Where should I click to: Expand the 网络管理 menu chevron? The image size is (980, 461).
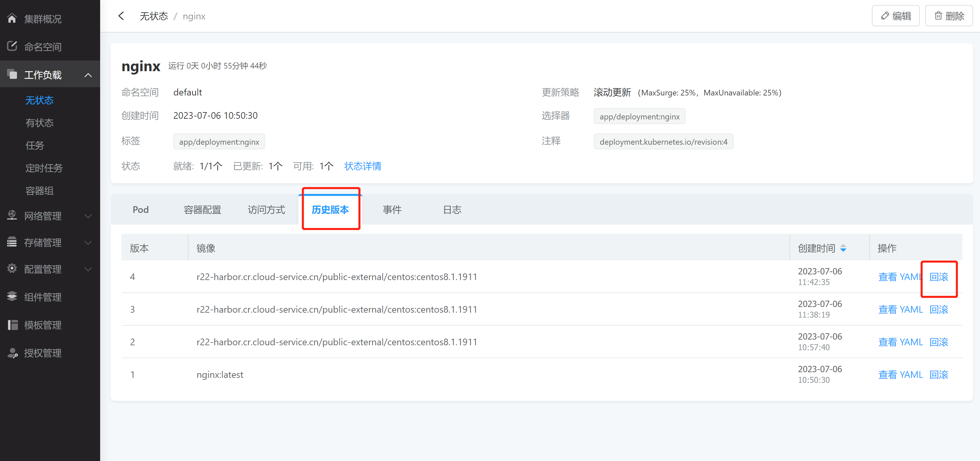[x=88, y=216]
